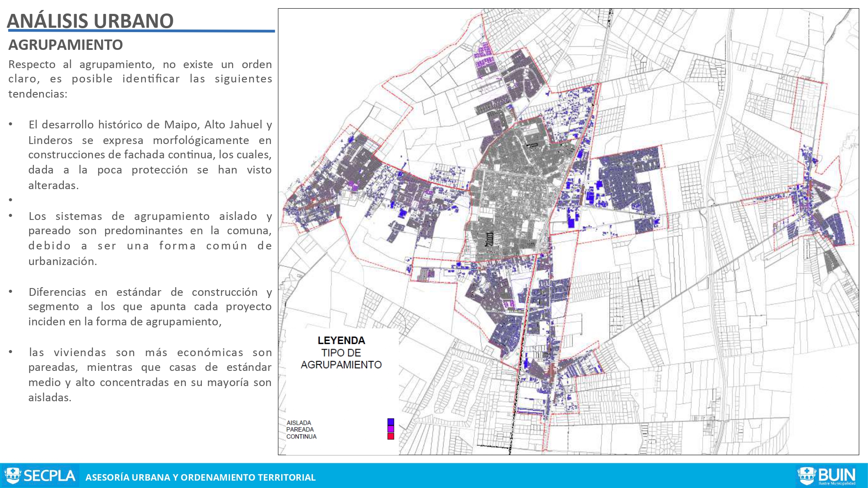Click the BUIN municipality crest icon

807,476
